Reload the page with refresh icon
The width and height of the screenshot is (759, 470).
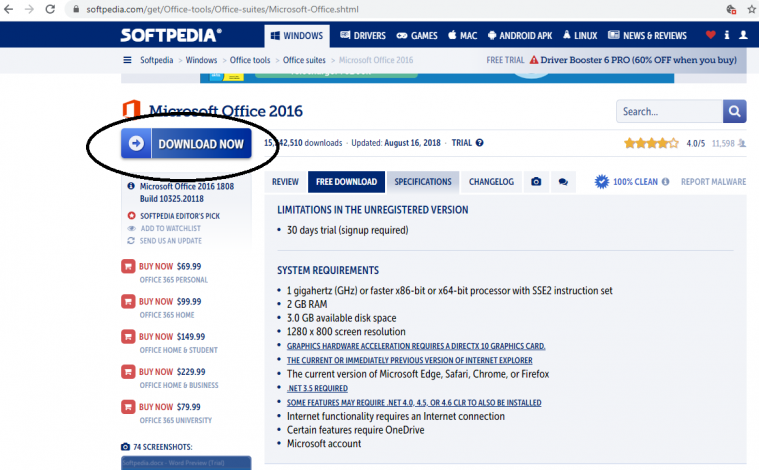click(x=50, y=9)
